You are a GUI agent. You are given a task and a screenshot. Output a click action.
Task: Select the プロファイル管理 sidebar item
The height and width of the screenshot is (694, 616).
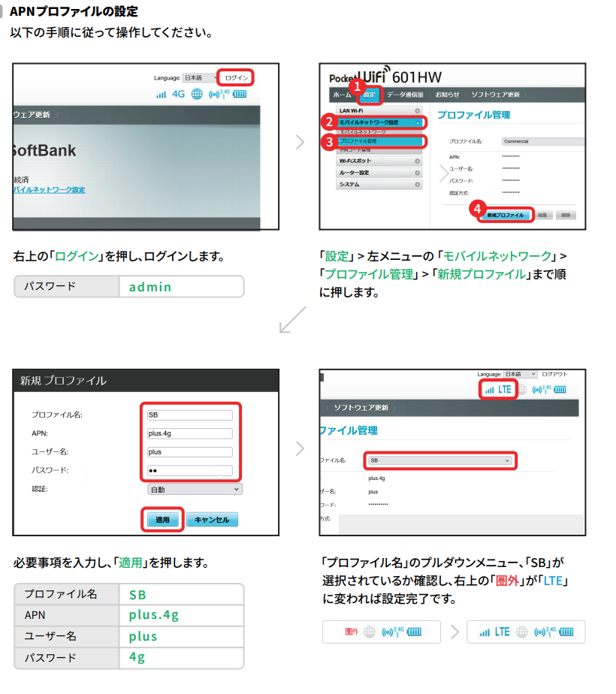(379, 141)
